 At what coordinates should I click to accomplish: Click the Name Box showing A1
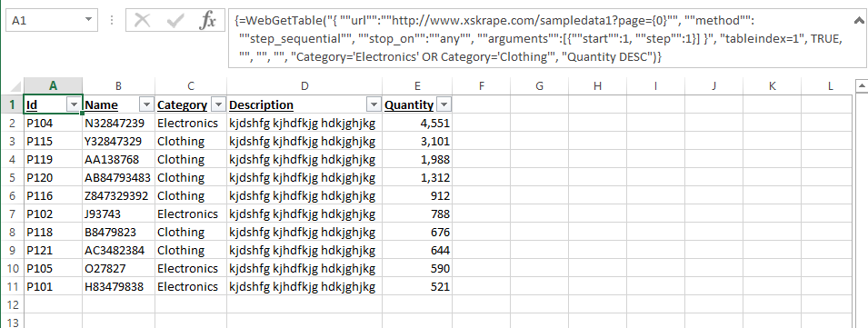point(45,21)
